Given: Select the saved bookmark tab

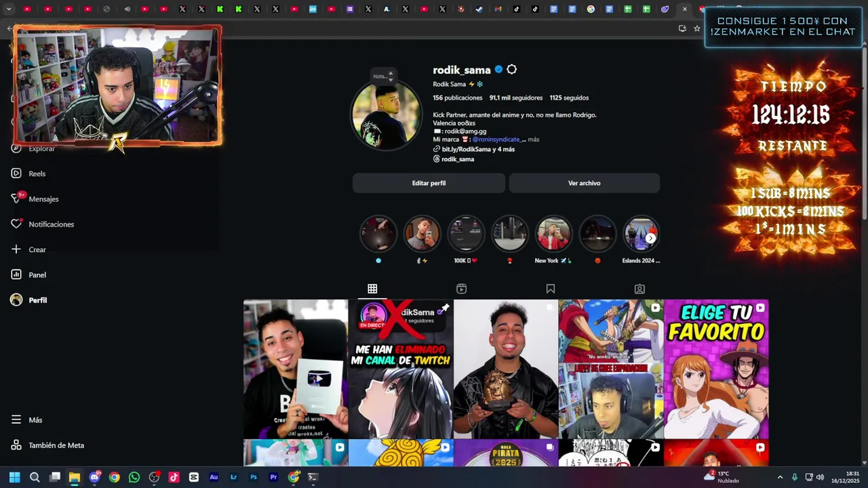Looking at the screenshot, I should 551,289.
